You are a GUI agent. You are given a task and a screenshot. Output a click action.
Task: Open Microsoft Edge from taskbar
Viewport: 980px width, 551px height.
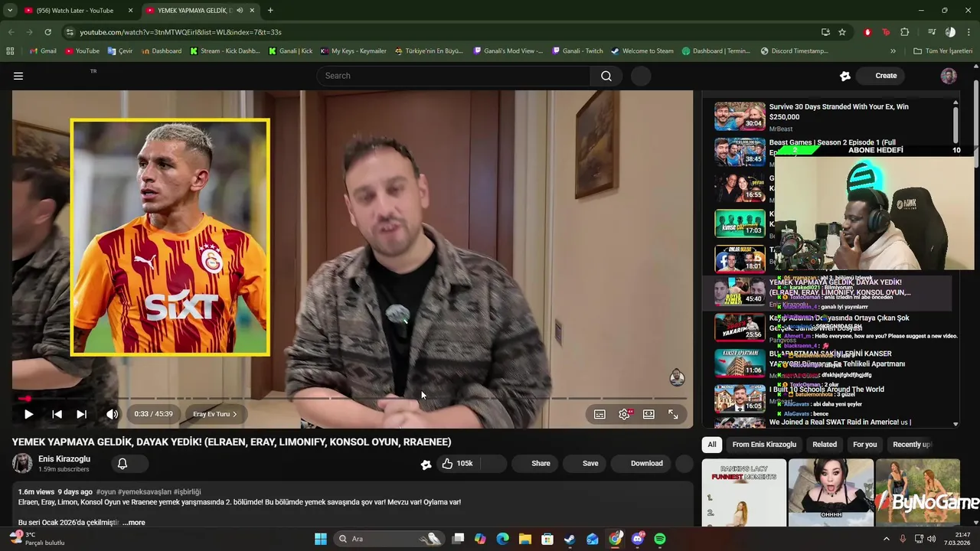502,539
